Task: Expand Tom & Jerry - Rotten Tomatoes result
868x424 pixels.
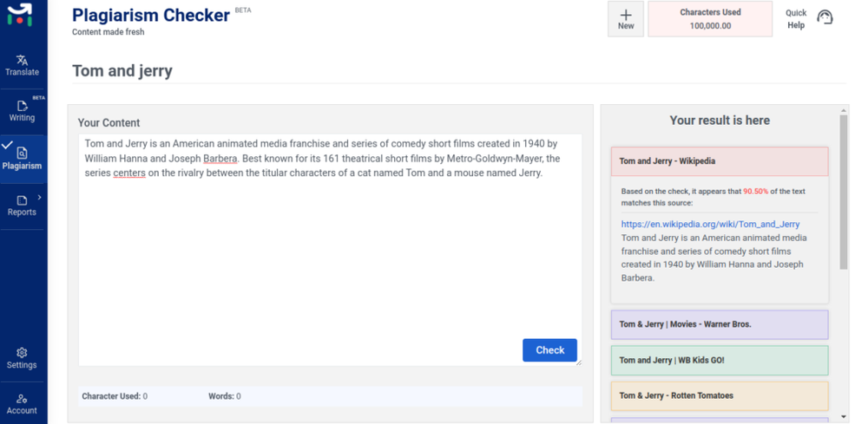Action: tap(720, 395)
